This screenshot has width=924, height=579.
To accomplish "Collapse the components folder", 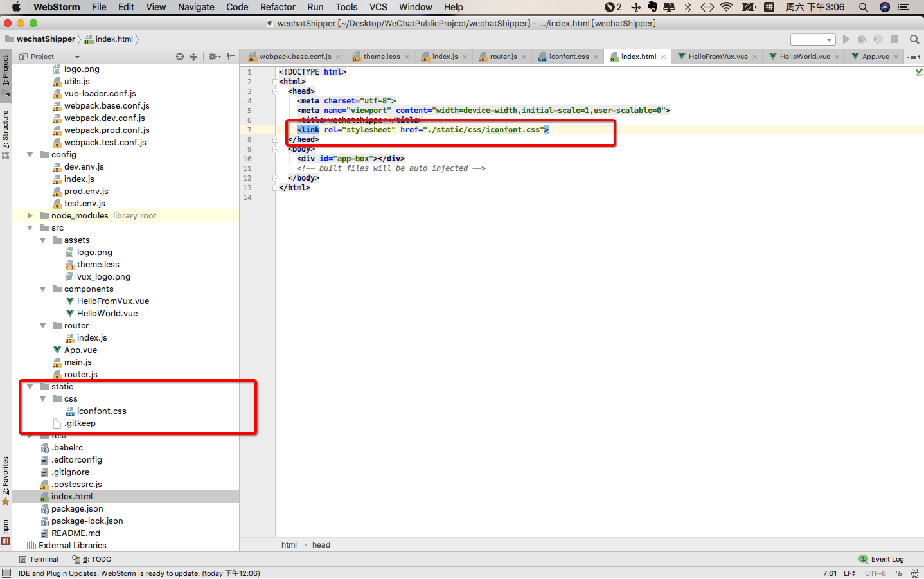I will [x=42, y=289].
